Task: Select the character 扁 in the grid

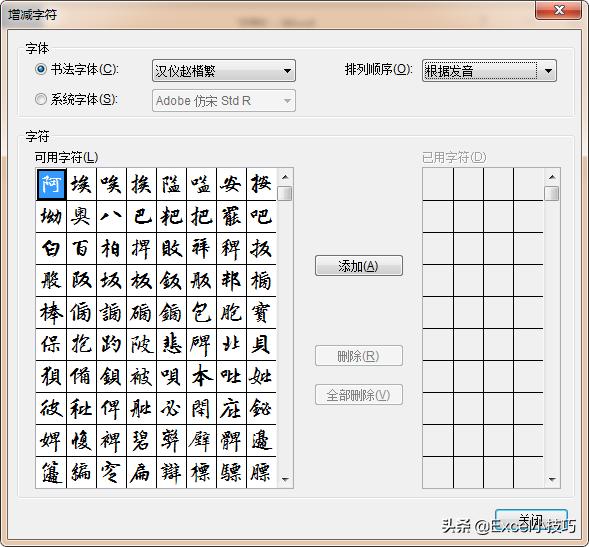Action: pyautogui.click(x=141, y=473)
